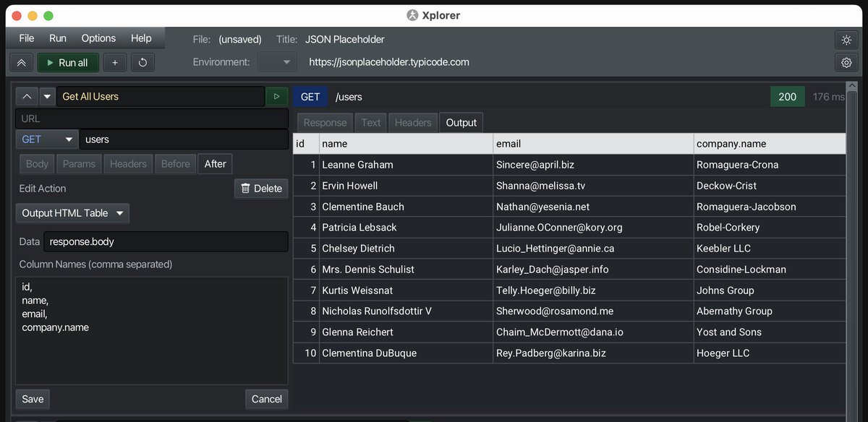This screenshot has width=868, height=422.
Task: Select the Keebler LLC cell
Action: pos(770,249)
